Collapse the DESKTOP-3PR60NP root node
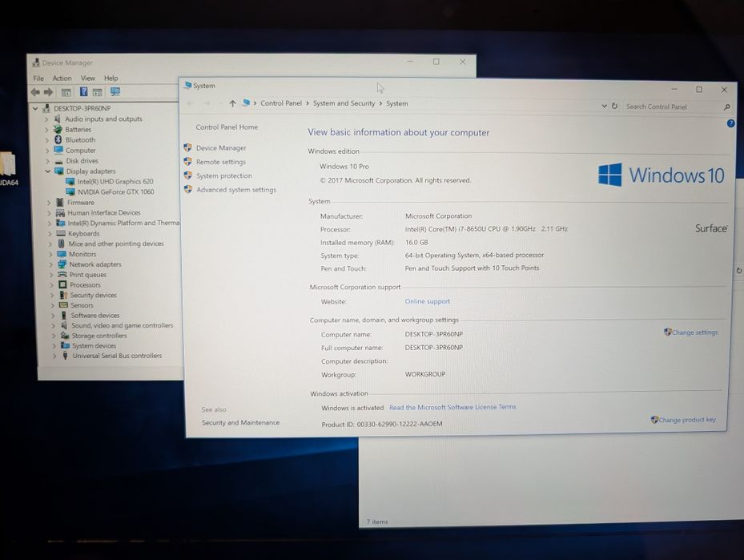Image resolution: width=744 pixels, height=560 pixels. (35, 108)
